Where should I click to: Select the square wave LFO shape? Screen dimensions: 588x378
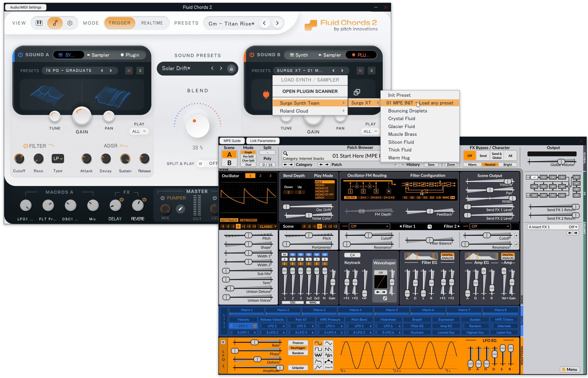[318, 349]
